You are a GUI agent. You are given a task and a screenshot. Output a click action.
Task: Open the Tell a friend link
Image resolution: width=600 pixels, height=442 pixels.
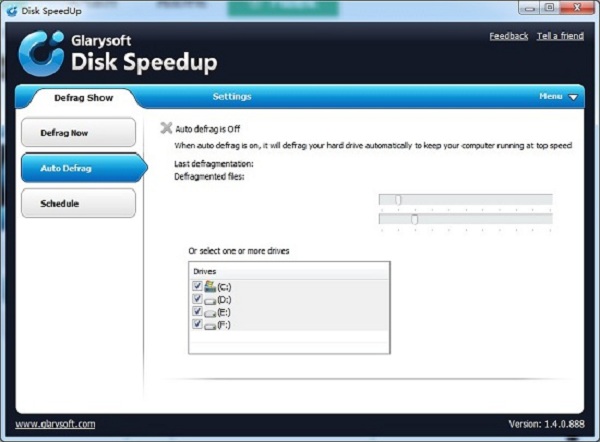(x=560, y=36)
